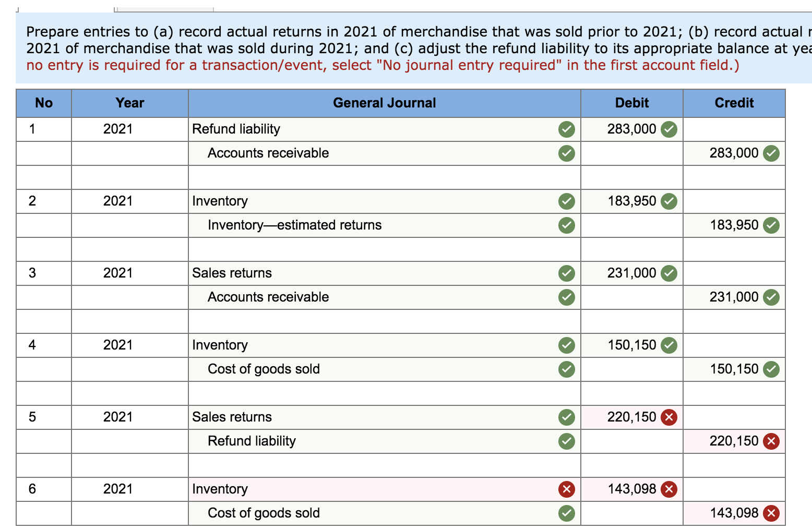The height and width of the screenshot is (529, 812).
Task: Click red X next to credit 143,098
Action: tap(771, 513)
